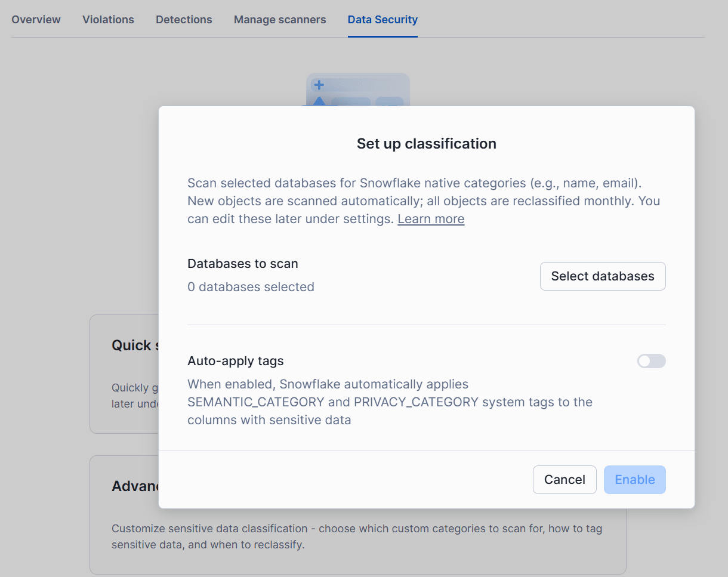
Task: Open the Manage scanners tab
Action: [x=280, y=20]
